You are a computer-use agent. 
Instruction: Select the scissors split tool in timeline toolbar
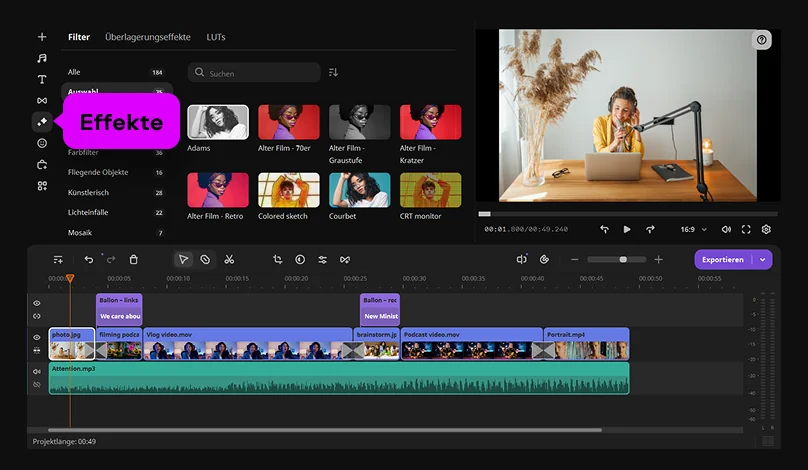point(229,259)
